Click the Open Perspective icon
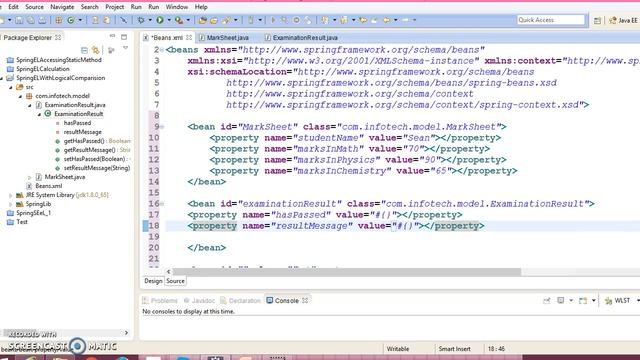This screenshot has height=360, width=640. (x=598, y=20)
